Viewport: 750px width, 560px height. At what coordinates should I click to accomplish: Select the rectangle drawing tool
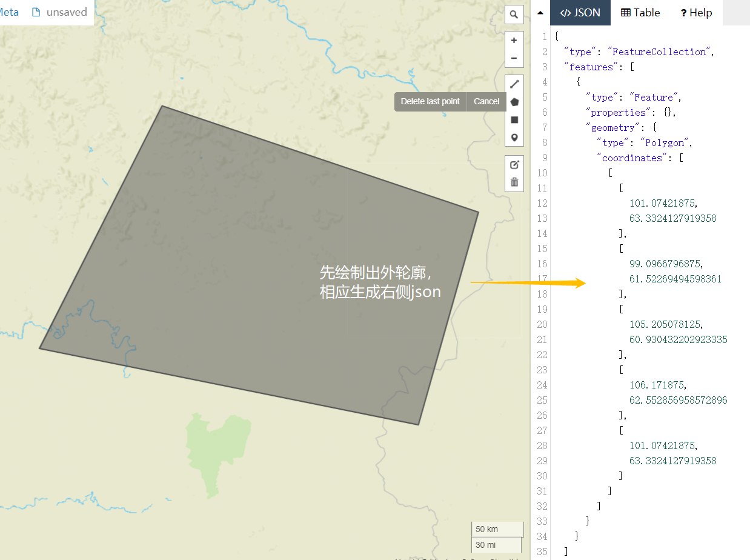[x=514, y=119]
